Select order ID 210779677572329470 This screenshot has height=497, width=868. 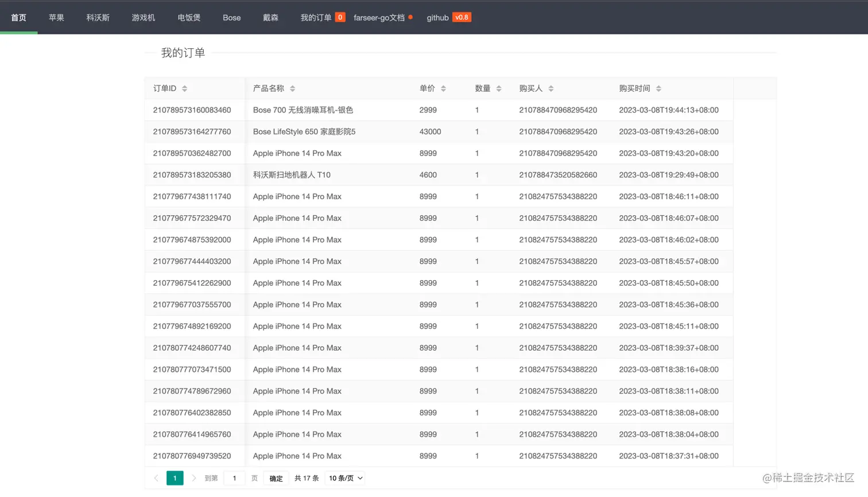192,218
